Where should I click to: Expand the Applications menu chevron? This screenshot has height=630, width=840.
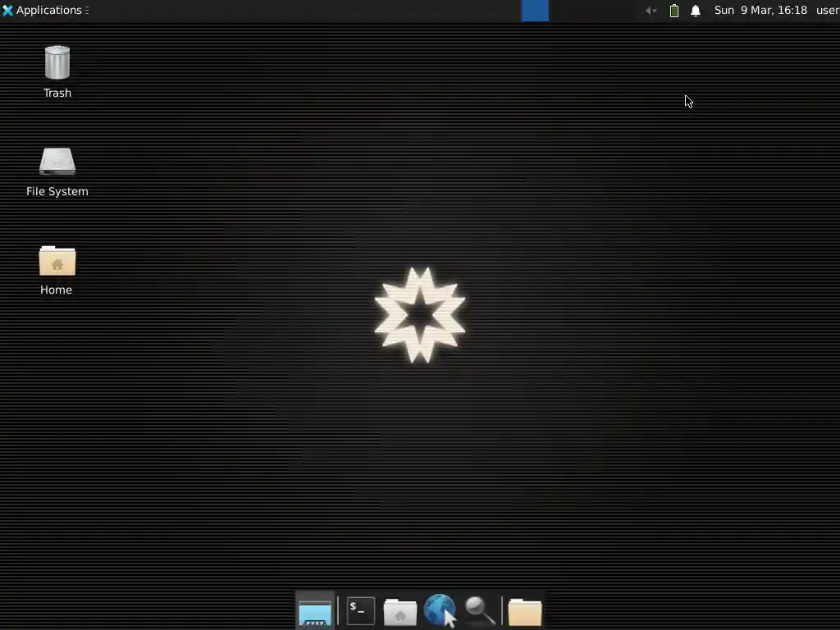(x=85, y=10)
